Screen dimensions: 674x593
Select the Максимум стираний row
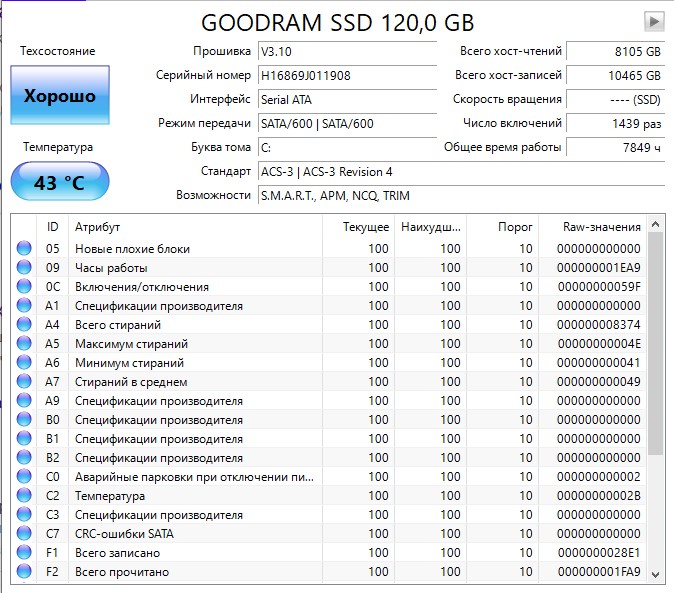(329, 343)
